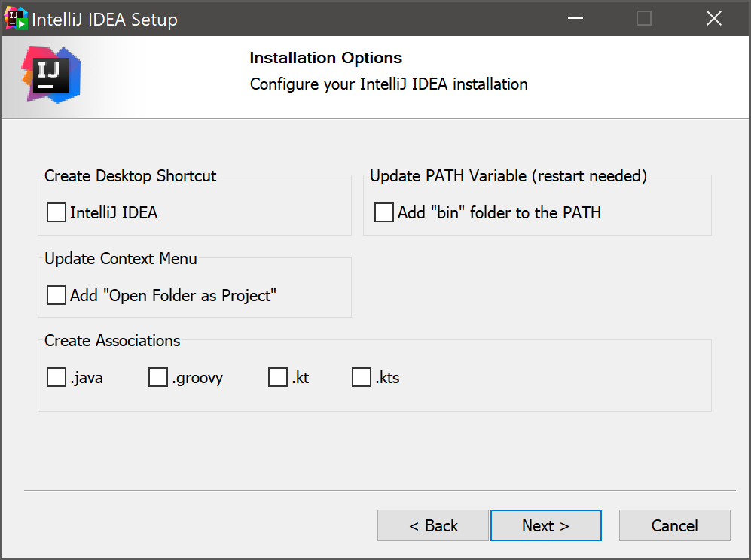
Task: Click the "Installation Options" heading
Action: pyautogui.click(x=325, y=58)
